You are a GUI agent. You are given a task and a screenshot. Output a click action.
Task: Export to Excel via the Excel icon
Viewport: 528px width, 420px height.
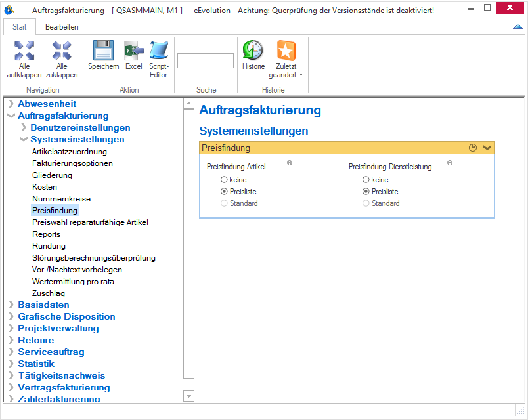[x=134, y=51]
